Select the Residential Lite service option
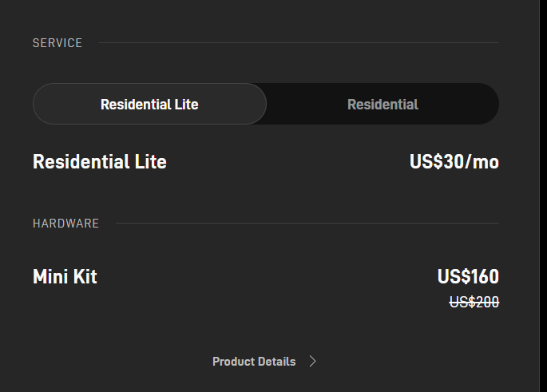Viewport: 547px width, 392px height. (x=149, y=105)
